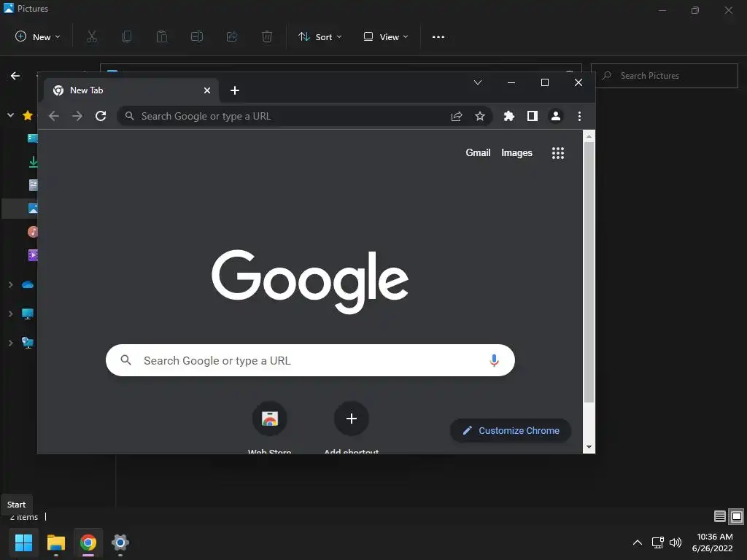747x560 pixels.
Task: Click the volume icon in system tray
Action: pos(676,542)
